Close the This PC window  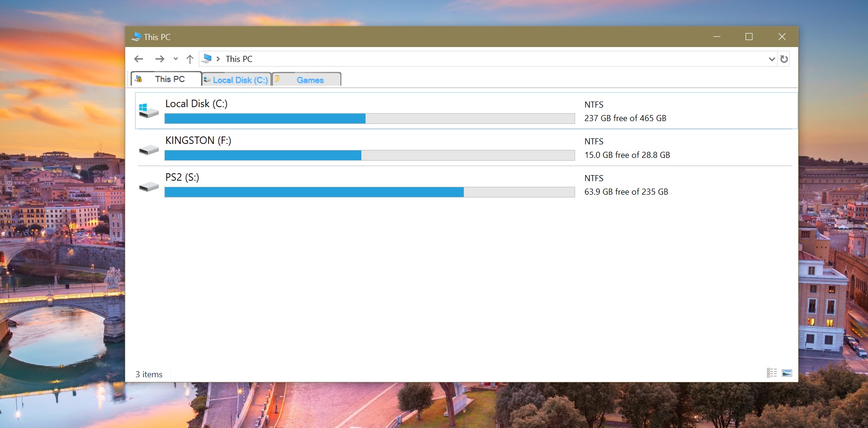click(782, 36)
